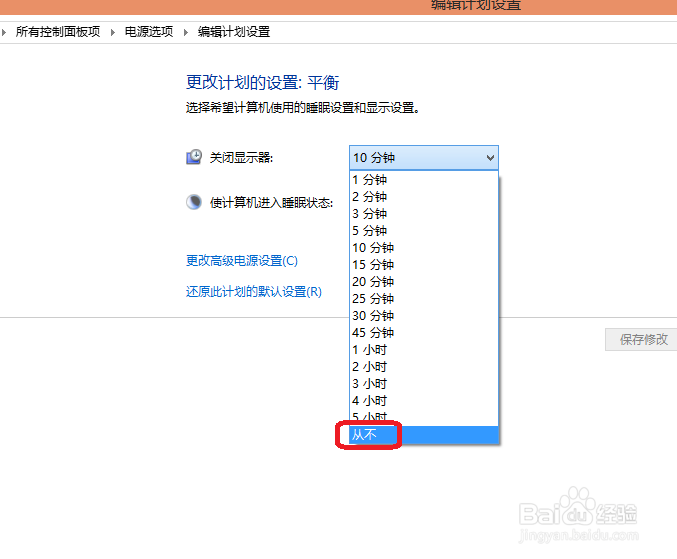Select 5 分钟 from the list

coord(424,231)
